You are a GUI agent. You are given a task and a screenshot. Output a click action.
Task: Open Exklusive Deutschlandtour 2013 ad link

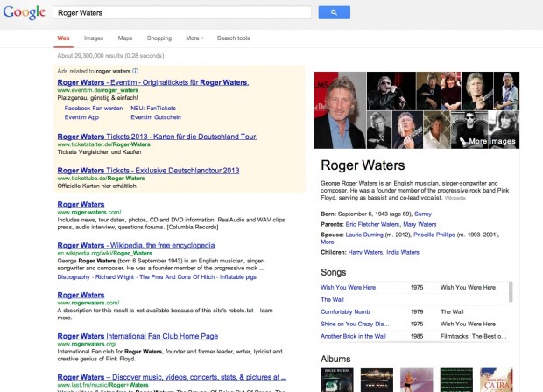(148, 171)
